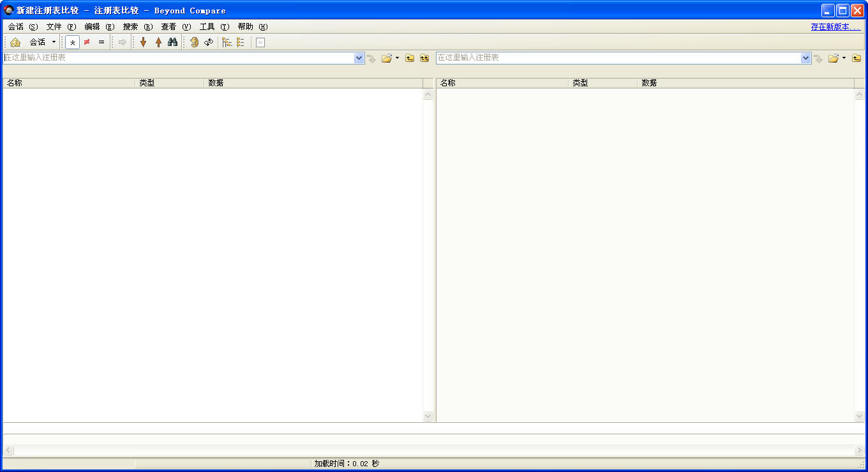Click the Next Difference down arrow
This screenshot has height=472, width=868.
pyautogui.click(x=143, y=42)
